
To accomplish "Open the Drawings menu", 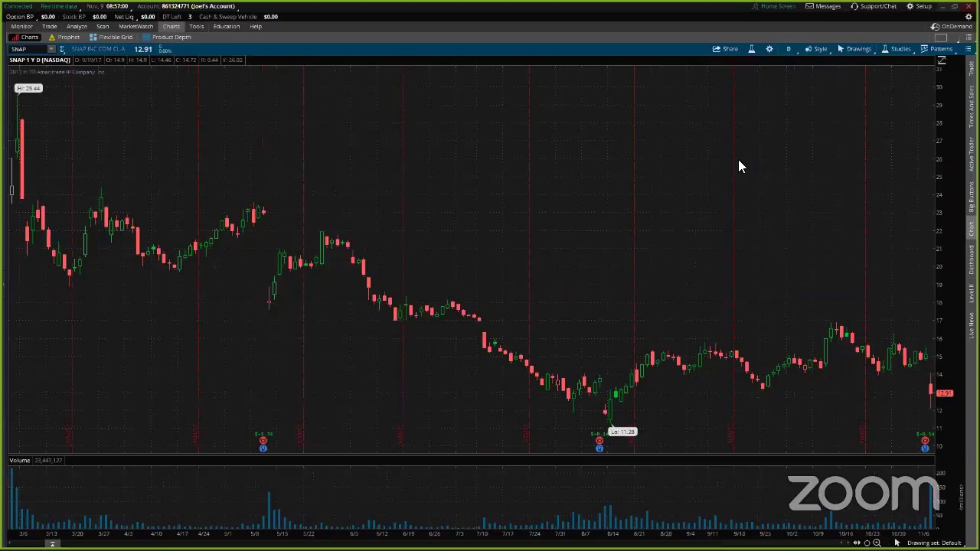I will (x=854, y=49).
